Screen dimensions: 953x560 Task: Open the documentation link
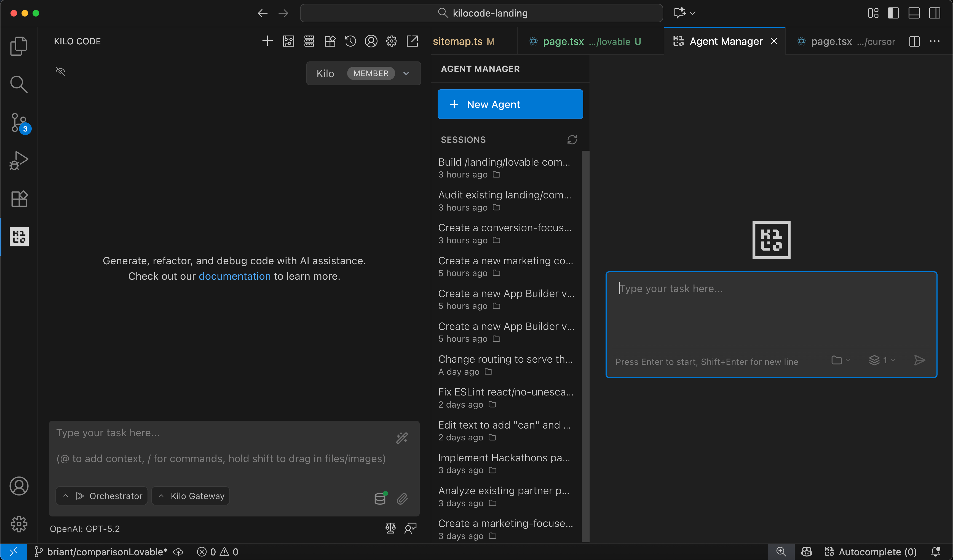coord(234,276)
